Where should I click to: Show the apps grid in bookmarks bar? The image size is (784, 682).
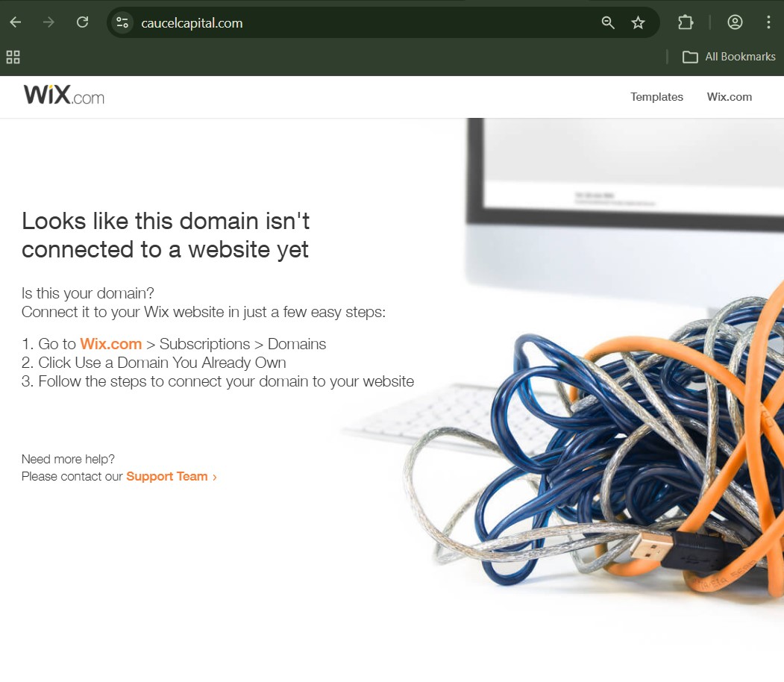(13, 57)
